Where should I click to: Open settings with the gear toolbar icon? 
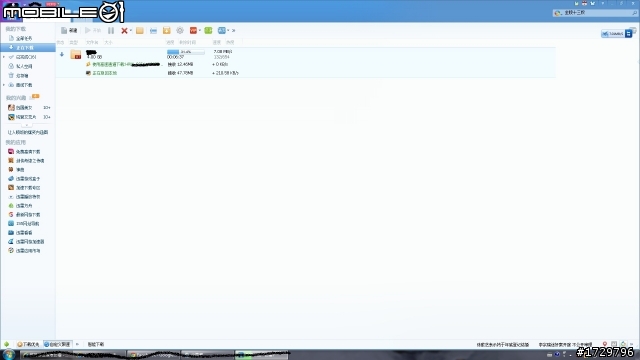pyautogui.click(x=180, y=31)
